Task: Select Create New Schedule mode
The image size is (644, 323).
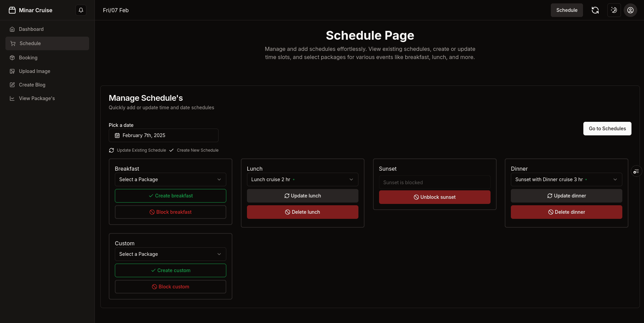Action: [194, 150]
